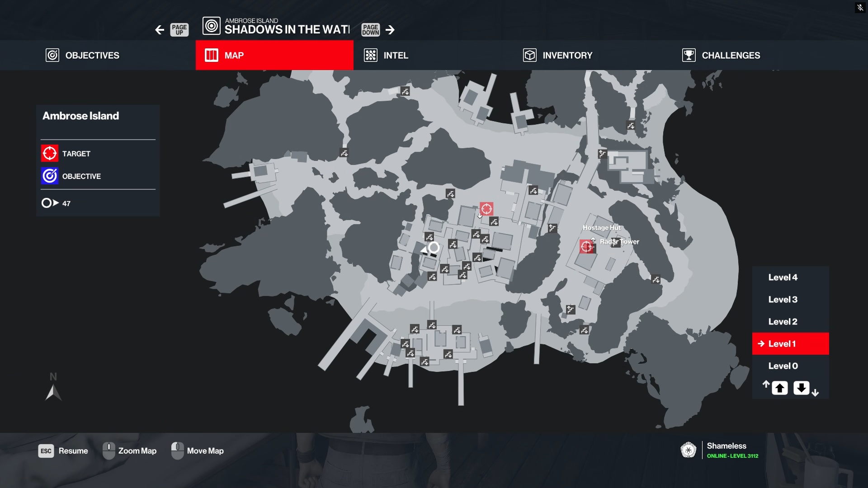Go to next page with right arrow
The width and height of the screenshot is (868, 488).
pyautogui.click(x=390, y=30)
